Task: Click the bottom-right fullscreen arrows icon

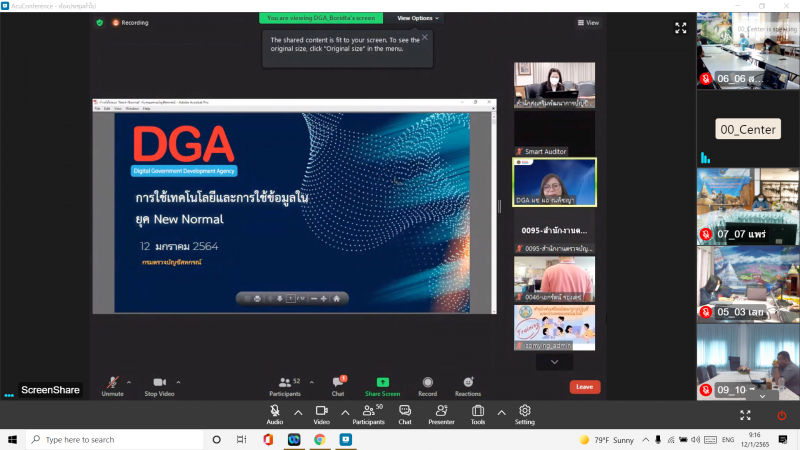Action: 745,415
